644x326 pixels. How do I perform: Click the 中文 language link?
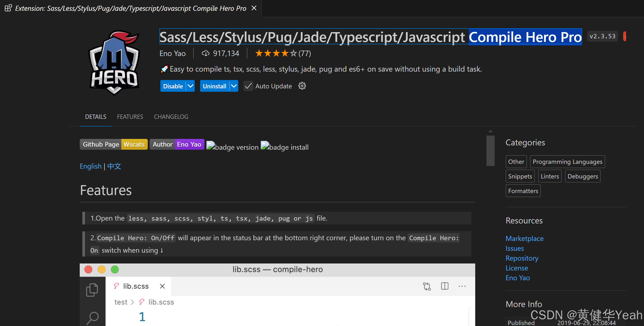pyautogui.click(x=114, y=166)
